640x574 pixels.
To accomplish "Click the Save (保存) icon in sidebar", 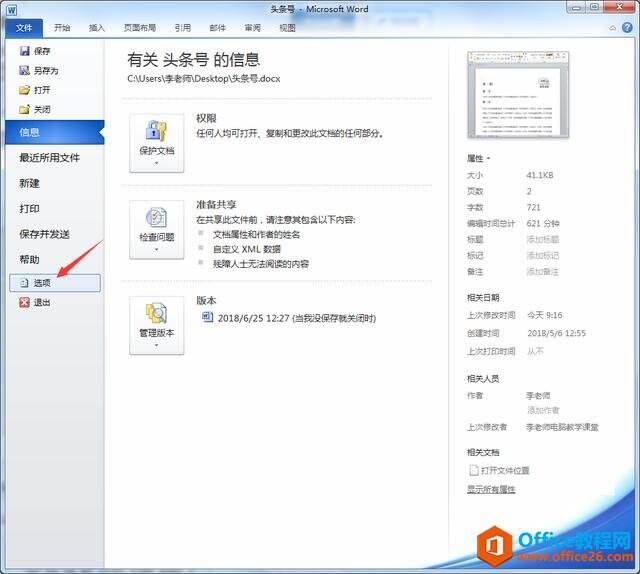I will click(24, 51).
